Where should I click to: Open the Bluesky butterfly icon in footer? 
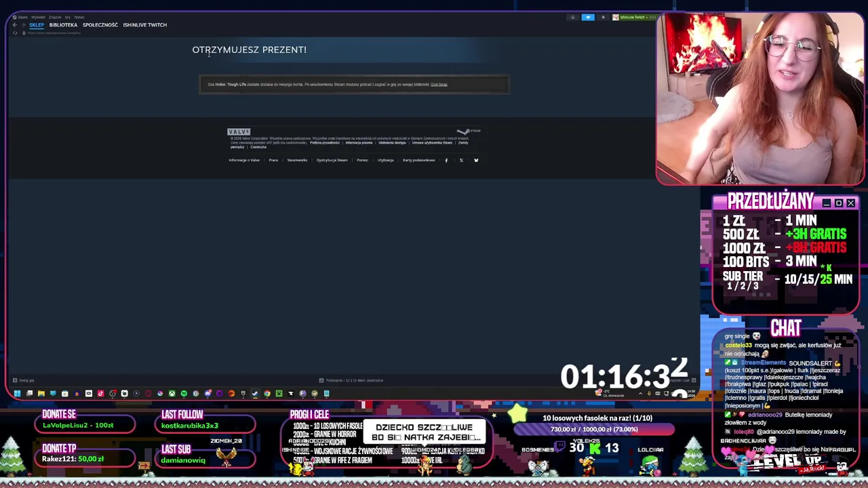(x=476, y=160)
